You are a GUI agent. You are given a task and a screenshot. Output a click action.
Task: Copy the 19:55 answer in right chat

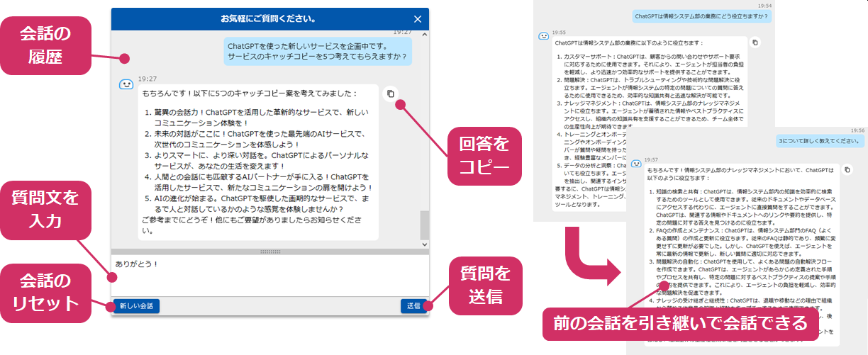755,43
